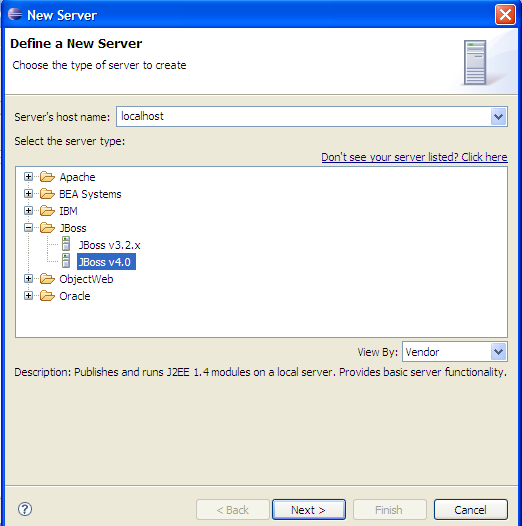Open the host name dropdown arrow
This screenshot has height=526, width=522.
(x=498, y=117)
